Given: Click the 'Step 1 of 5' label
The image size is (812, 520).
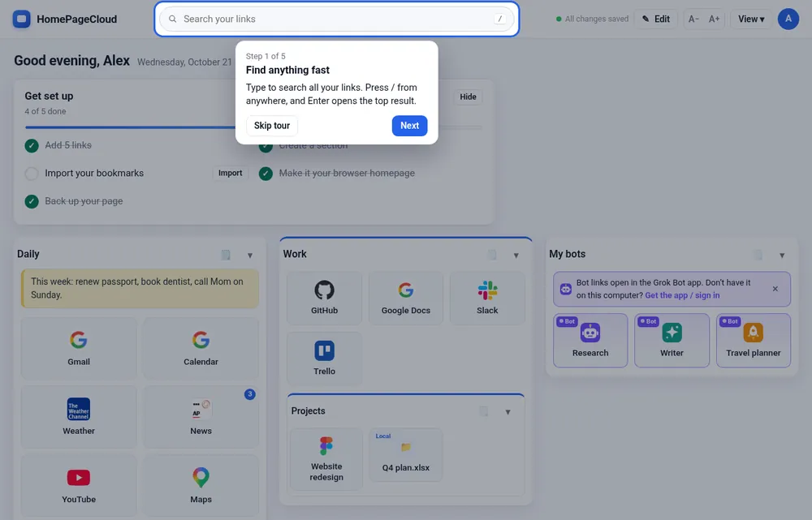Looking at the screenshot, I should (266, 56).
